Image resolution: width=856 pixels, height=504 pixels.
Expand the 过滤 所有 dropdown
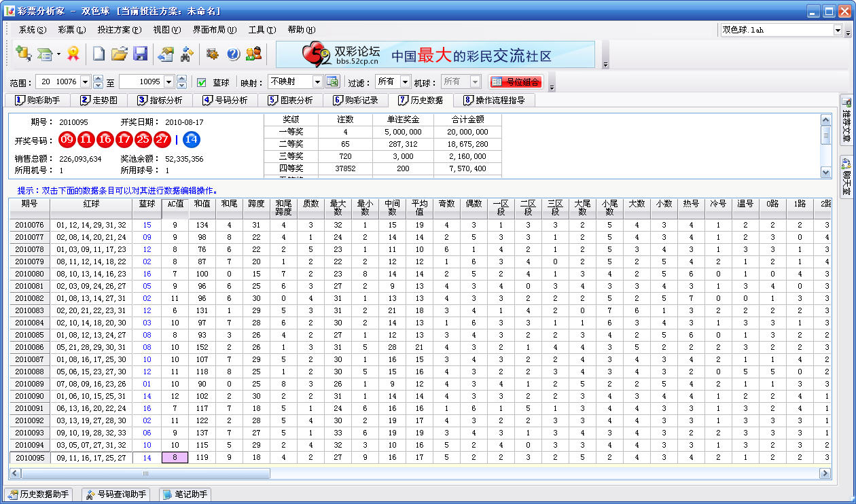point(393,82)
